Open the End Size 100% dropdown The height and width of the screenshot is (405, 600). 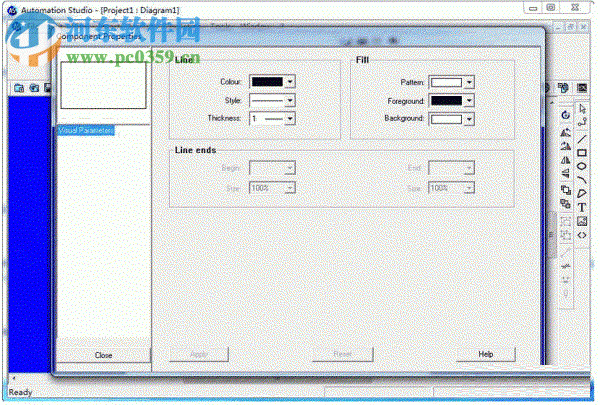tap(469, 188)
